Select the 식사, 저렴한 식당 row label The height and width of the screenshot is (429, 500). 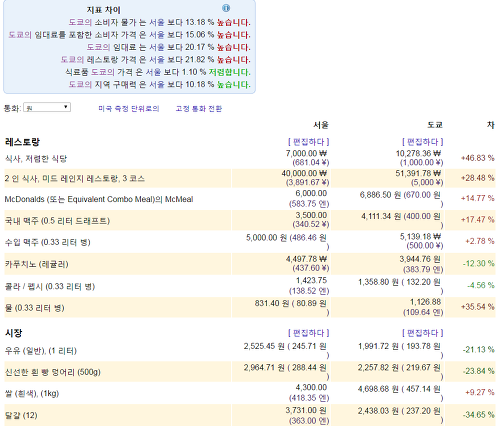pos(36,159)
